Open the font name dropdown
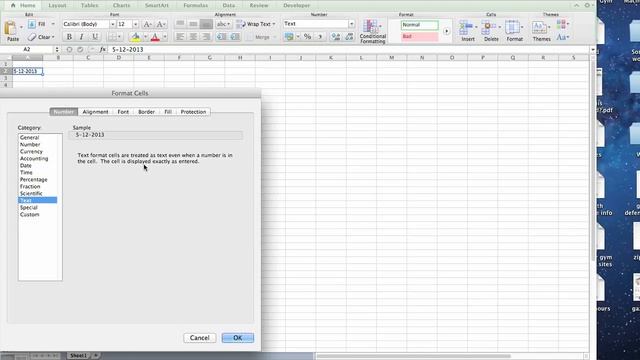This screenshot has width=640, height=360. click(113, 24)
